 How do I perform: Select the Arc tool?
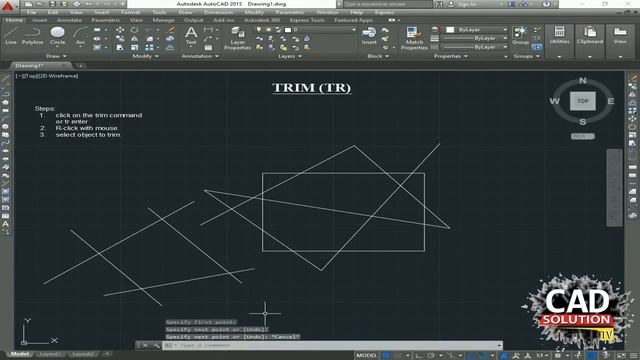[80, 36]
